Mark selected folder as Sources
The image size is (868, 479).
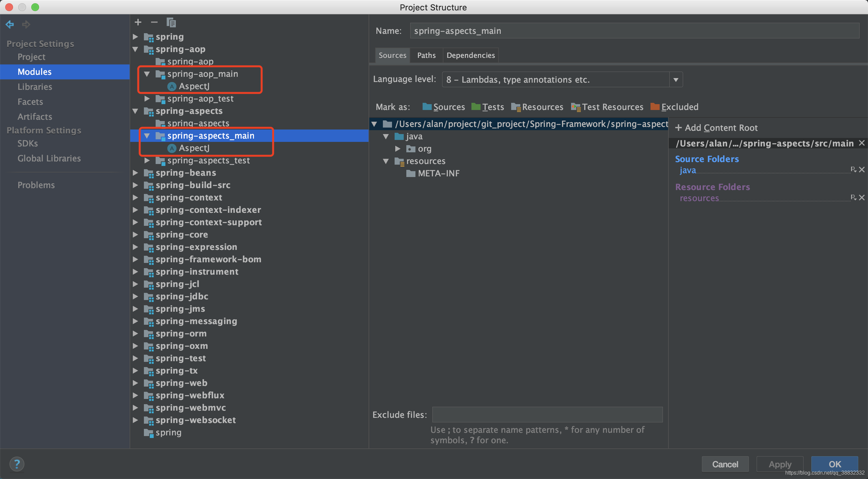(x=449, y=107)
